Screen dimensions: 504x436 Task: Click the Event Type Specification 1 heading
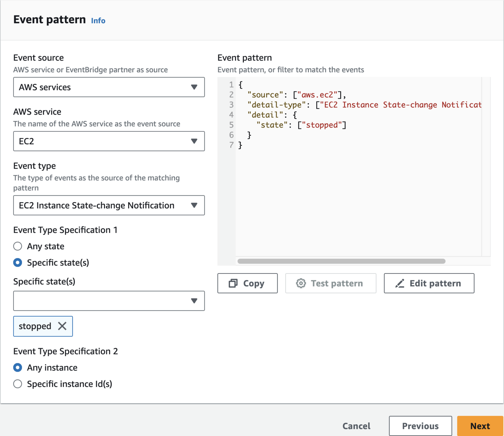65,230
